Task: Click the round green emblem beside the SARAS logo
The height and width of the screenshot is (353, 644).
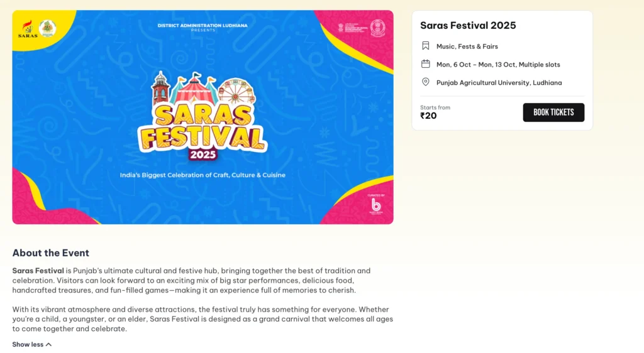Action: [x=47, y=28]
